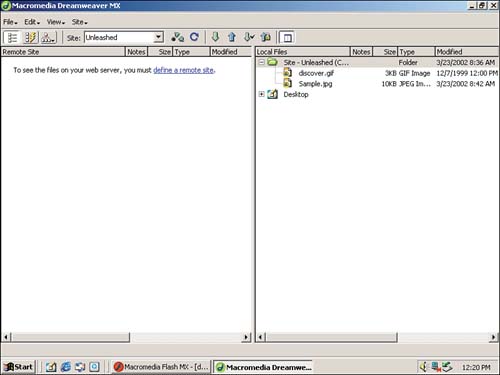
Task: Click the network tray icon with red X
Action: tap(435, 367)
